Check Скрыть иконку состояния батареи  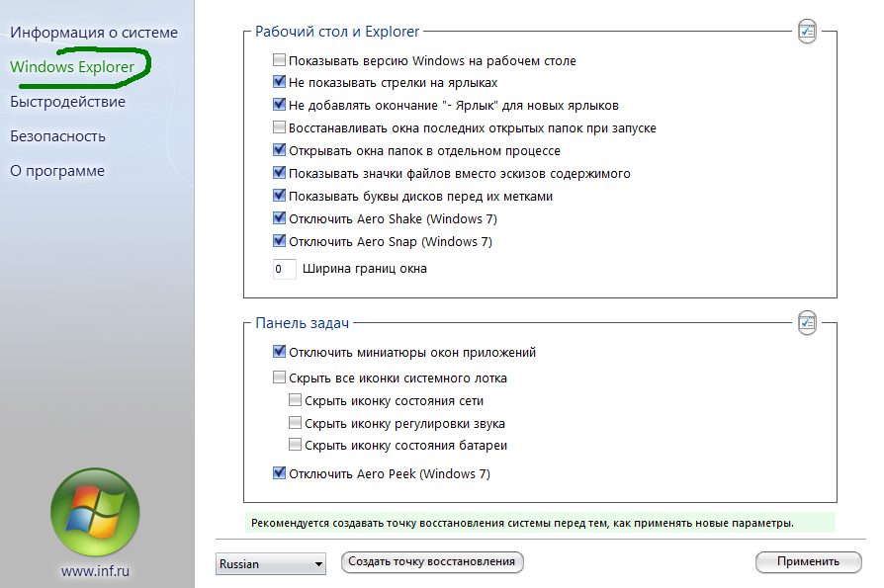(295, 445)
